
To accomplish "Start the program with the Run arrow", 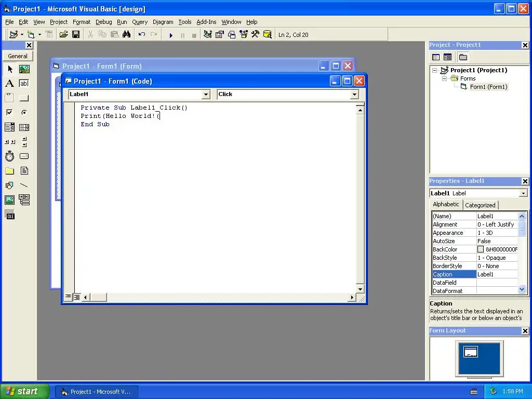I will 171,35.
